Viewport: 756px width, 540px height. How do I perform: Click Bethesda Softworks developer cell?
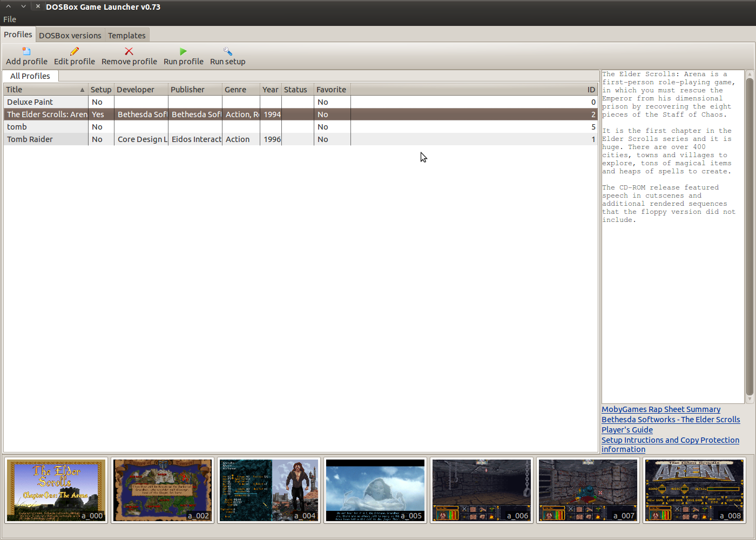141,114
